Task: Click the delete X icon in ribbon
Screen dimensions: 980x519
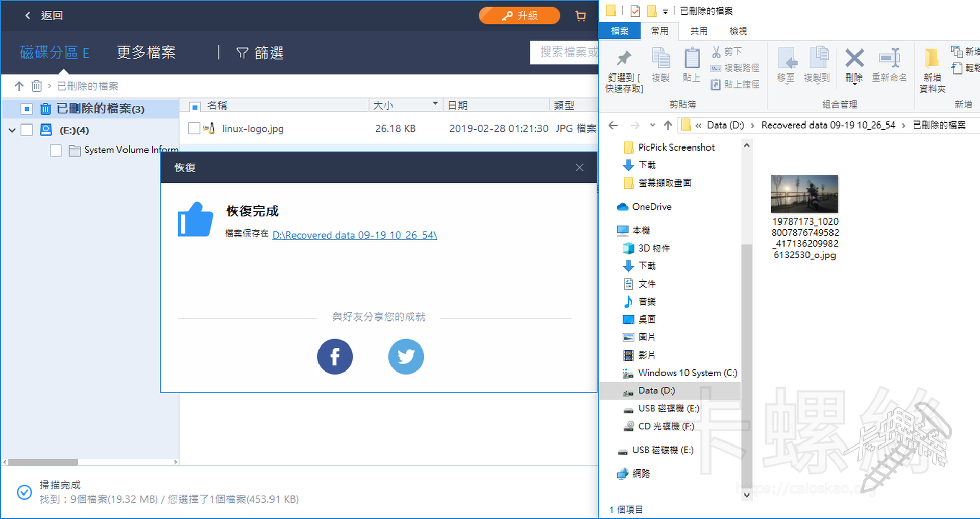Action: tap(854, 59)
